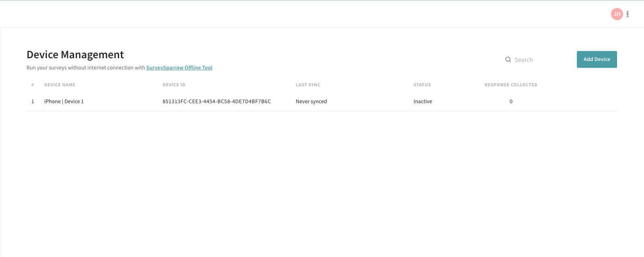Select the iPhone | Device 1 name
644x257 pixels.
(x=64, y=102)
